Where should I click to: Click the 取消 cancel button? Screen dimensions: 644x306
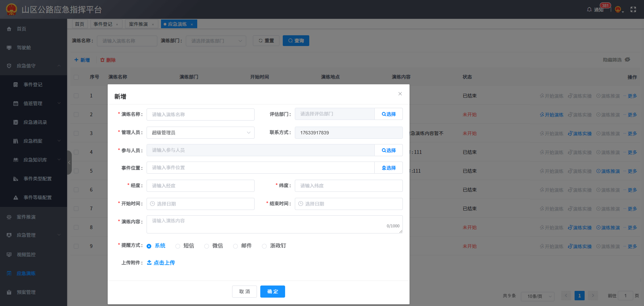tap(244, 292)
